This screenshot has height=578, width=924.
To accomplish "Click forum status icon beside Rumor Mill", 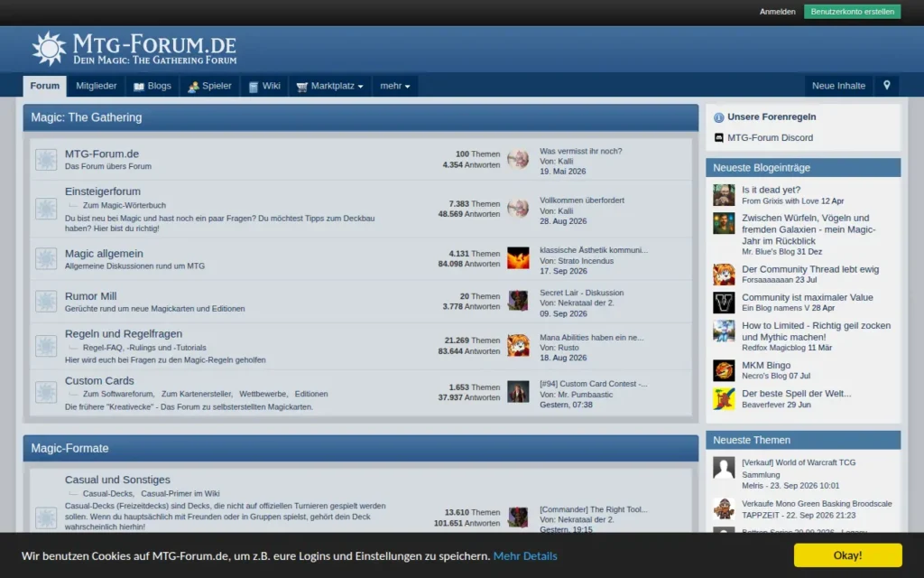I will 46,302.
